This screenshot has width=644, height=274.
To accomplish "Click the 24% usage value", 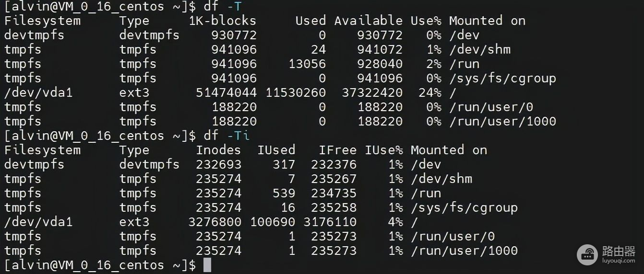I will click(x=429, y=92).
